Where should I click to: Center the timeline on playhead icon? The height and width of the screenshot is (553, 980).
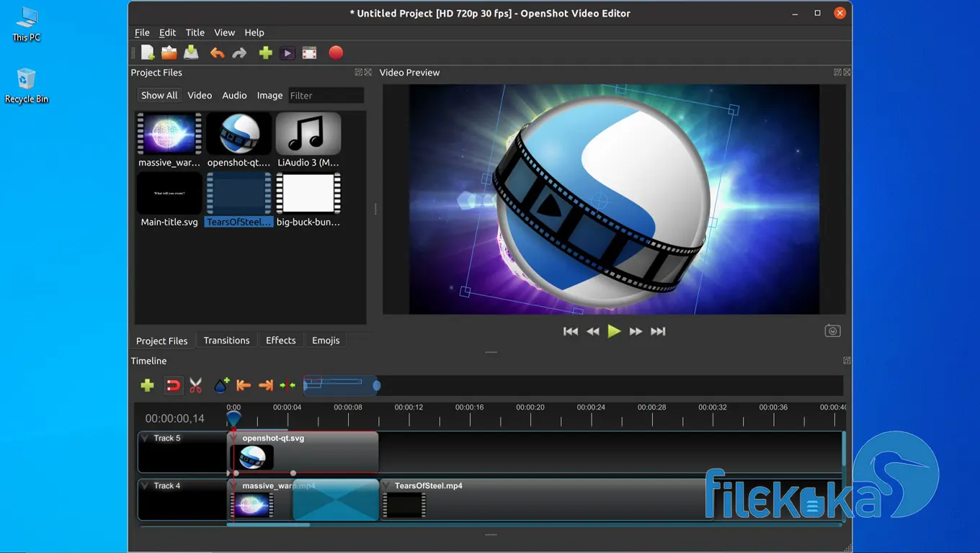[x=288, y=385]
